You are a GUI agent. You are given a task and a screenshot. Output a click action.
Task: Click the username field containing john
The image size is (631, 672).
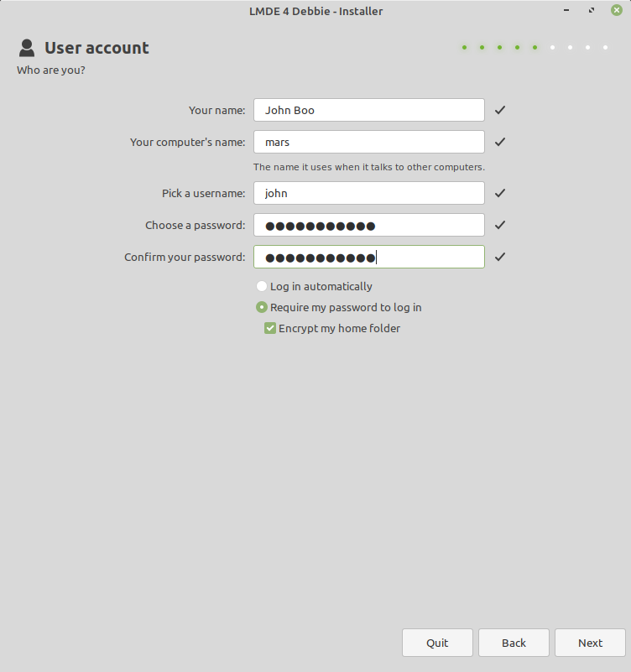tap(368, 193)
